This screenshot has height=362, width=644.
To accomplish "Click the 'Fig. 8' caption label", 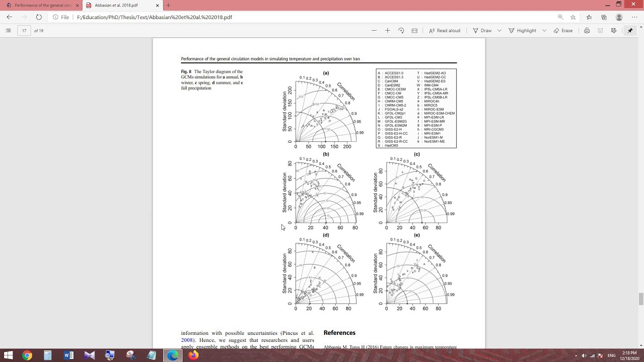I will pyautogui.click(x=186, y=72).
